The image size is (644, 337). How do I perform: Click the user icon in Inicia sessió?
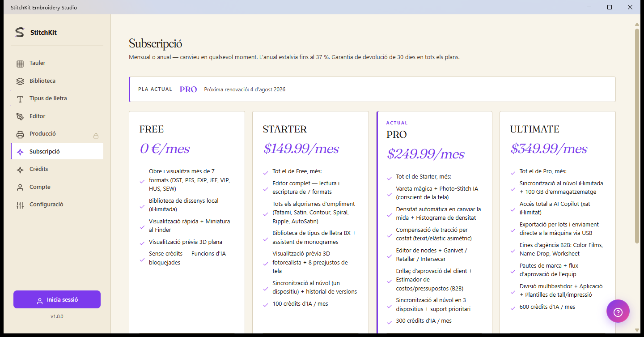[40, 301]
